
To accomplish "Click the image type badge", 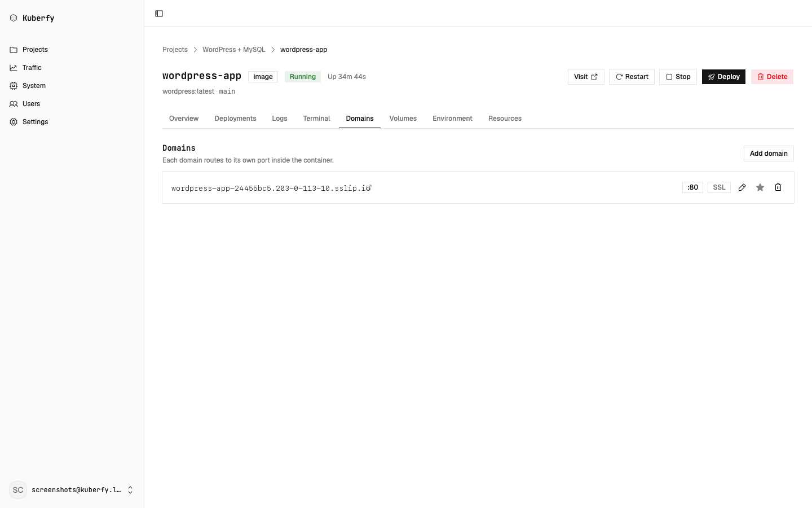I will tap(263, 77).
